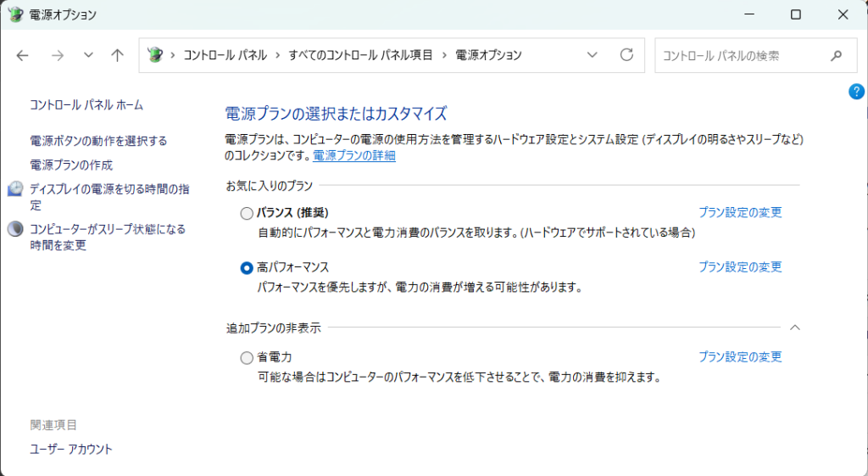Viewport: 868px width, 476px height.
Task: Collapse the 追加プランの非表示 section
Action: 794,328
